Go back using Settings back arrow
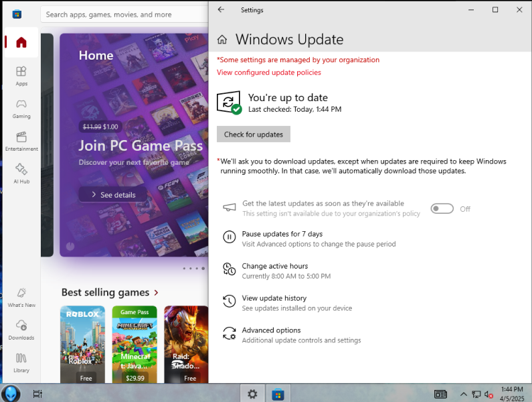This screenshot has width=532, height=402. click(x=221, y=9)
